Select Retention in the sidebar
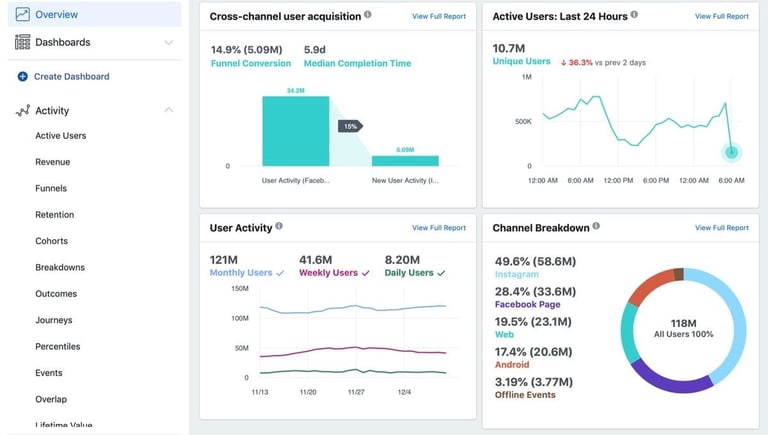 click(x=54, y=215)
